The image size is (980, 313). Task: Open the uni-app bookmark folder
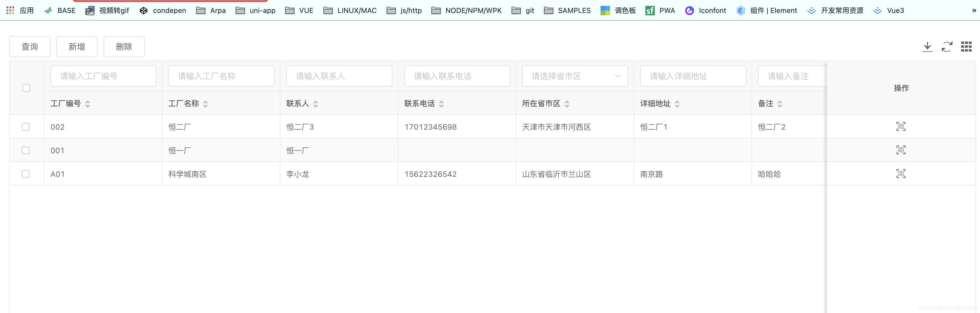coord(255,10)
